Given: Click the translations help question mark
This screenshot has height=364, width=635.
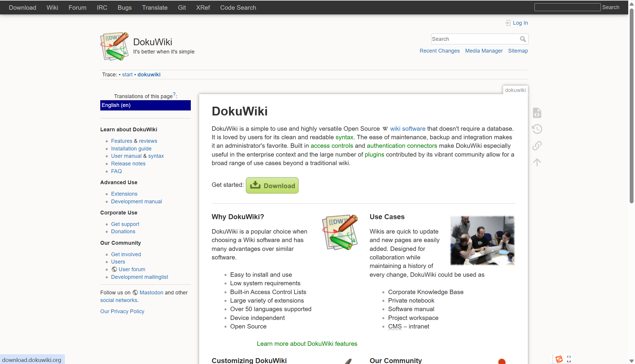Looking at the screenshot, I should [x=174, y=94].
